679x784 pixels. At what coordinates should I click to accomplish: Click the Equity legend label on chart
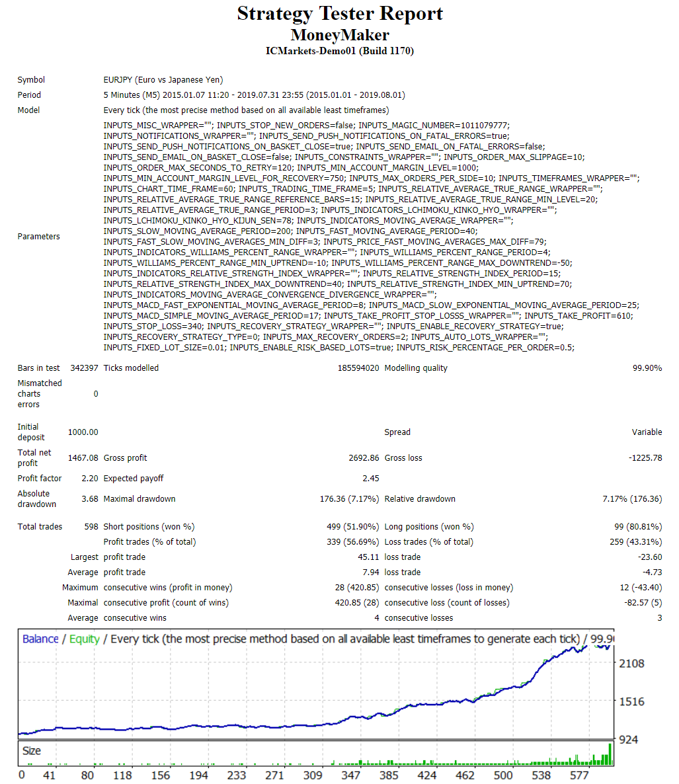85,639
